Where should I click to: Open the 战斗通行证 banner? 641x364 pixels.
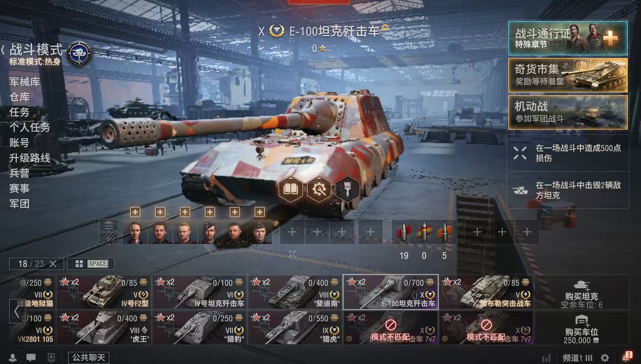[568, 38]
